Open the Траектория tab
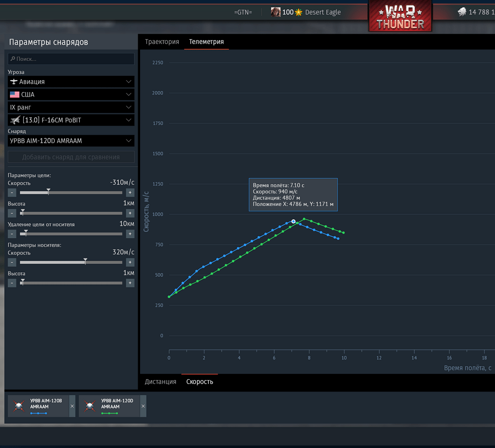The image size is (495, 448). [162, 42]
